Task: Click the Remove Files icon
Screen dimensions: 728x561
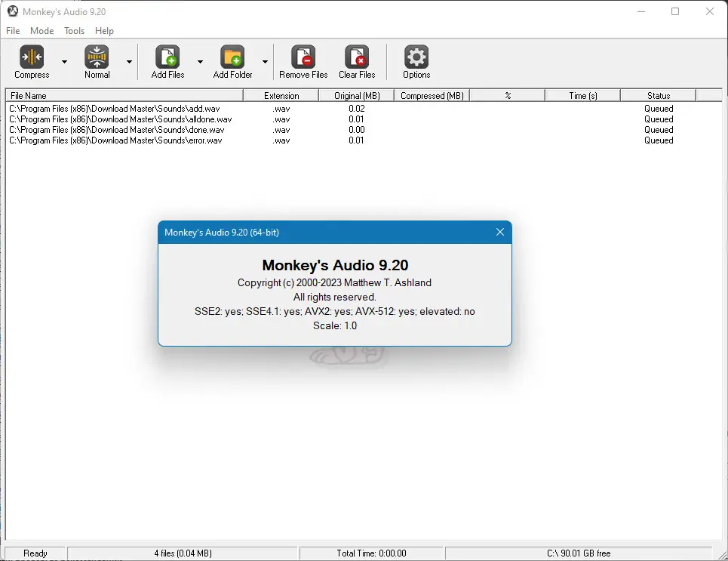Action: coord(303,57)
